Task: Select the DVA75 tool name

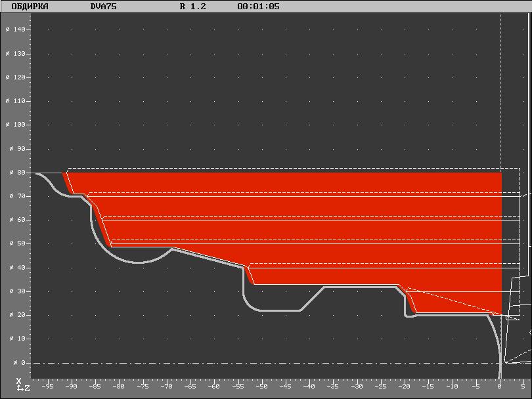Action: (x=104, y=7)
